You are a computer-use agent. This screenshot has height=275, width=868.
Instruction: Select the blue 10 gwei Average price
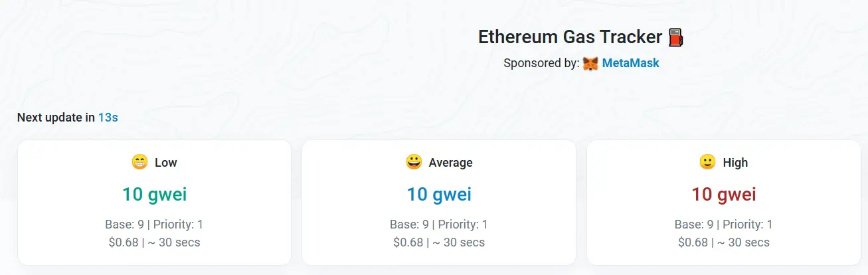coord(439,195)
